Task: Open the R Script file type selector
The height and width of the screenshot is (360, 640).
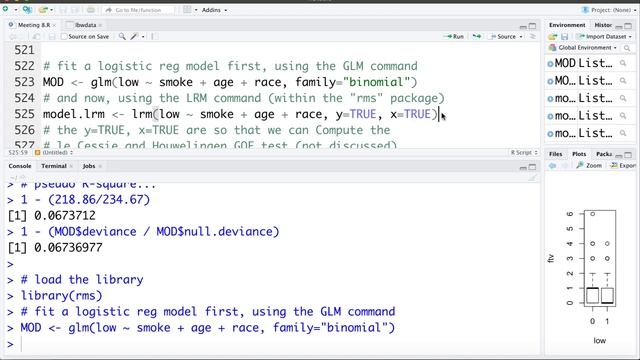Action: [x=524, y=153]
